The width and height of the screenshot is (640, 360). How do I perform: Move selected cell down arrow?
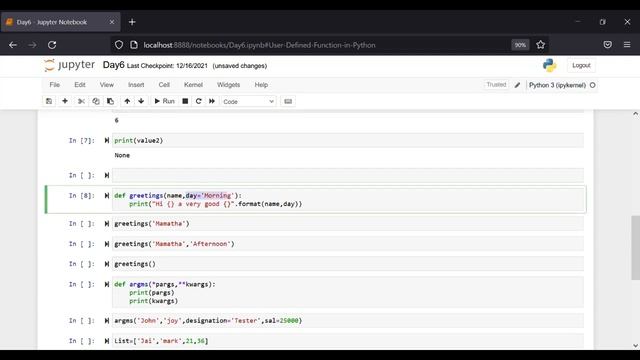pos(141,101)
